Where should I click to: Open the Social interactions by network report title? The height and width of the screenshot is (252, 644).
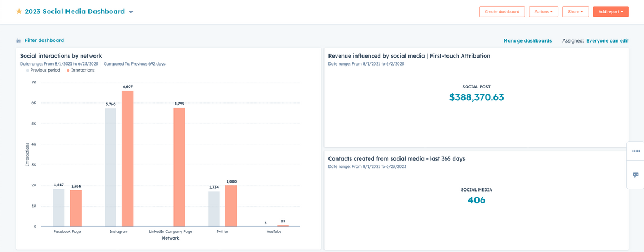coord(61,56)
